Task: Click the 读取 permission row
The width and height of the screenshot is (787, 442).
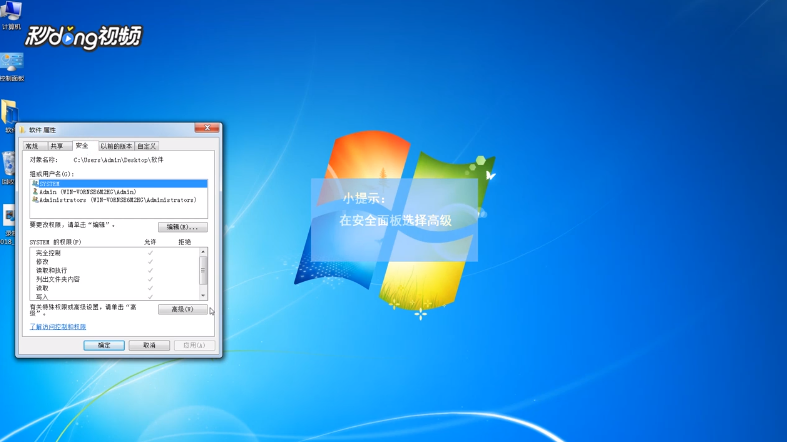Action: point(114,288)
